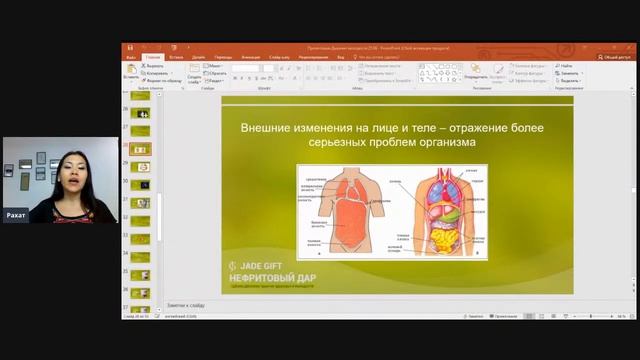The width and height of the screenshot is (640, 360).
Task: Toggle Comments (Примечания) in status bar
Action: (x=503, y=316)
